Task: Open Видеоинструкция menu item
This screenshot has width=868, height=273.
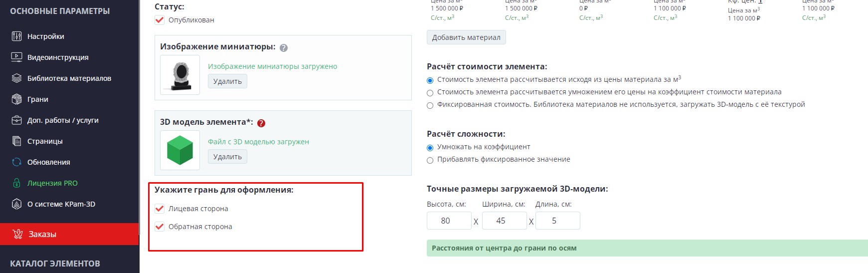Action: [x=58, y=57]
